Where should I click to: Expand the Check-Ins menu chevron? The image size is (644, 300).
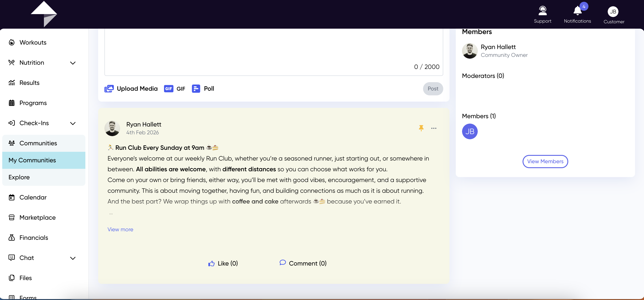tap(73, 123)
